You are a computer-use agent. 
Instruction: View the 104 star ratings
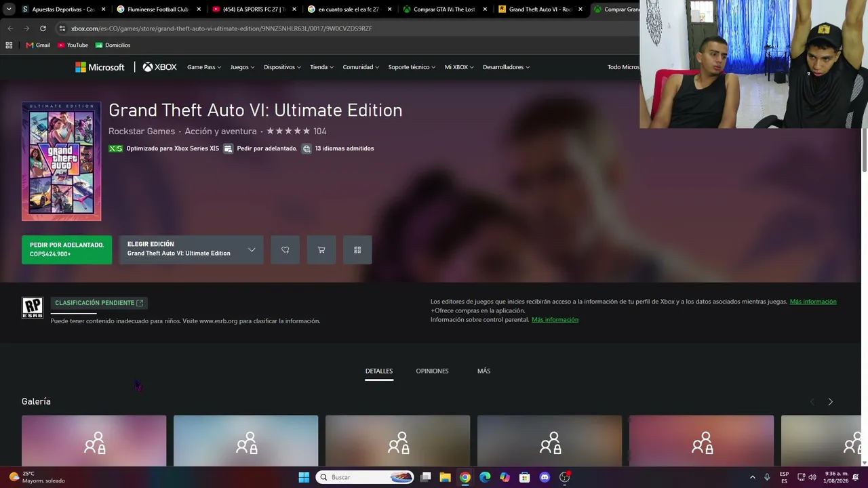tap(296, 131)
